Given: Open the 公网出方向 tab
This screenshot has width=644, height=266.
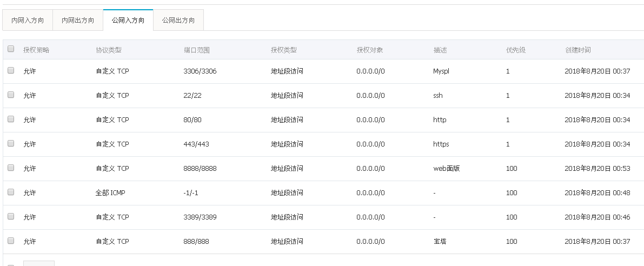Looking at the screenshot, I should (178, 20).
